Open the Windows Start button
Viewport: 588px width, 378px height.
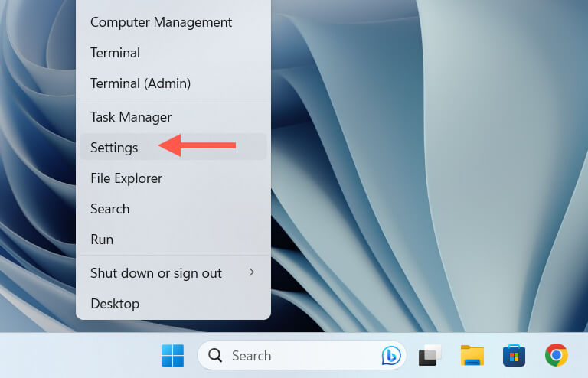tap(172, 355)
